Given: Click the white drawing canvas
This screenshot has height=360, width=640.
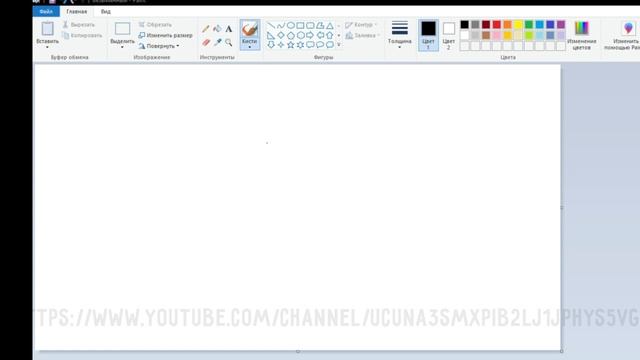Looking at the screenshot, I should [x=298, y=207].
